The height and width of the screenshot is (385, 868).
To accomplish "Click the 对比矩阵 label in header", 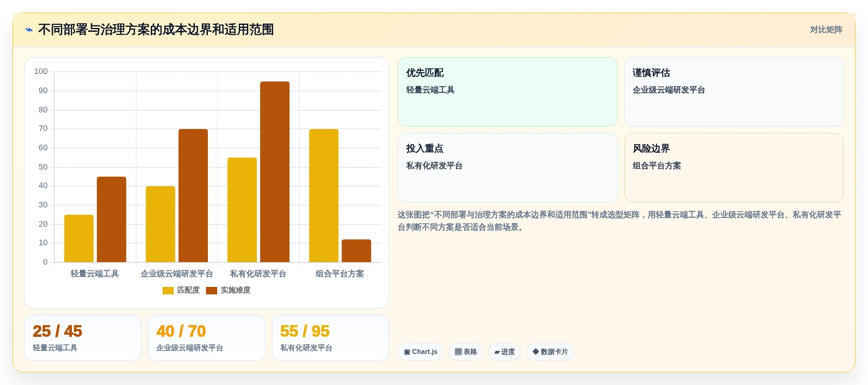I will coord(826,30).
